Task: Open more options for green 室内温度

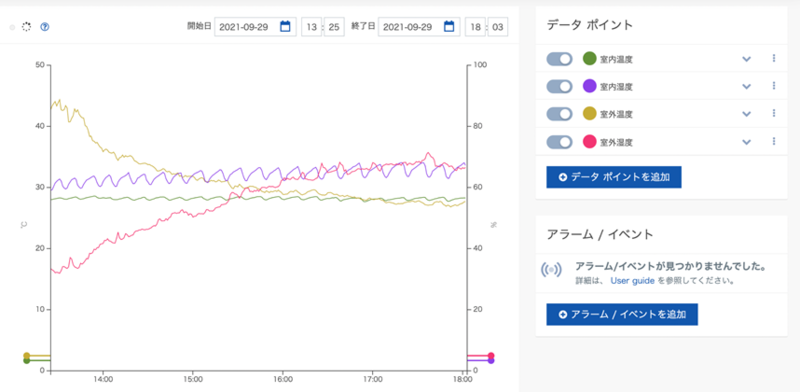Action: click(x=774, y=58)
